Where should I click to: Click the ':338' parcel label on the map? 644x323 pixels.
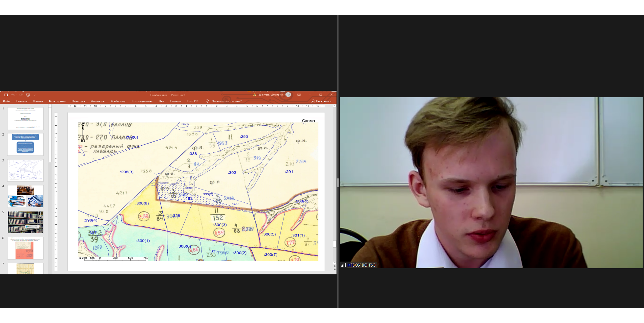pos(193,154)
